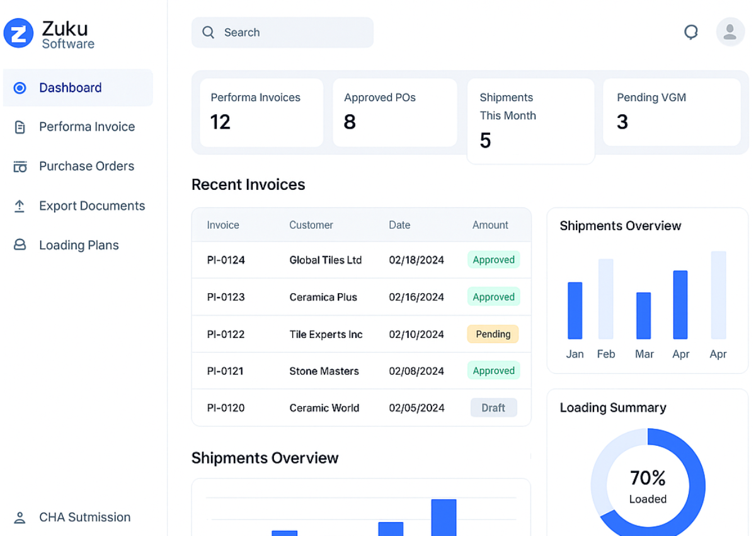Open the Pending VGM card
The height and width of the screenshot is (536, 756).
click(672, 112)
